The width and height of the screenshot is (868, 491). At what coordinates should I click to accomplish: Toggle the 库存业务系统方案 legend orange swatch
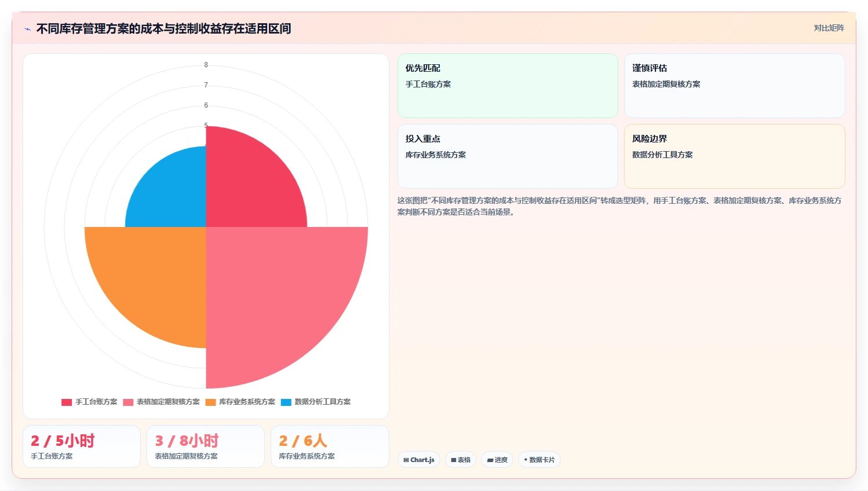[x=210, y=402]
